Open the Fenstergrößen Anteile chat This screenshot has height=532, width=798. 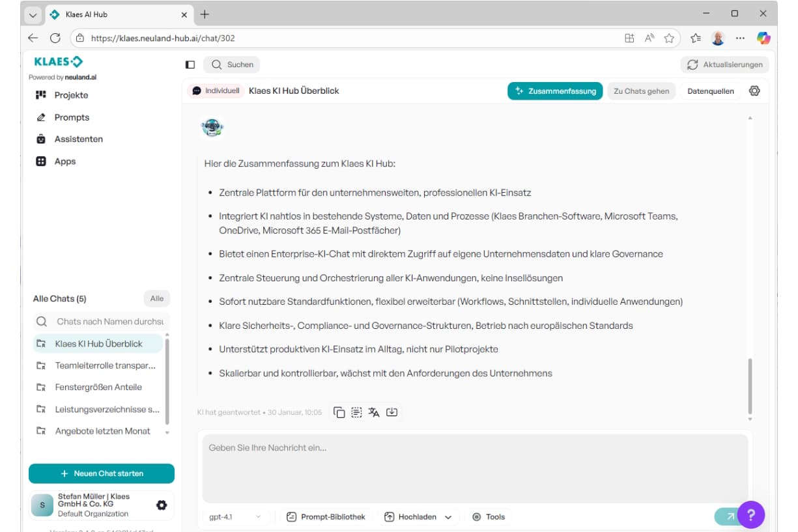98,387
